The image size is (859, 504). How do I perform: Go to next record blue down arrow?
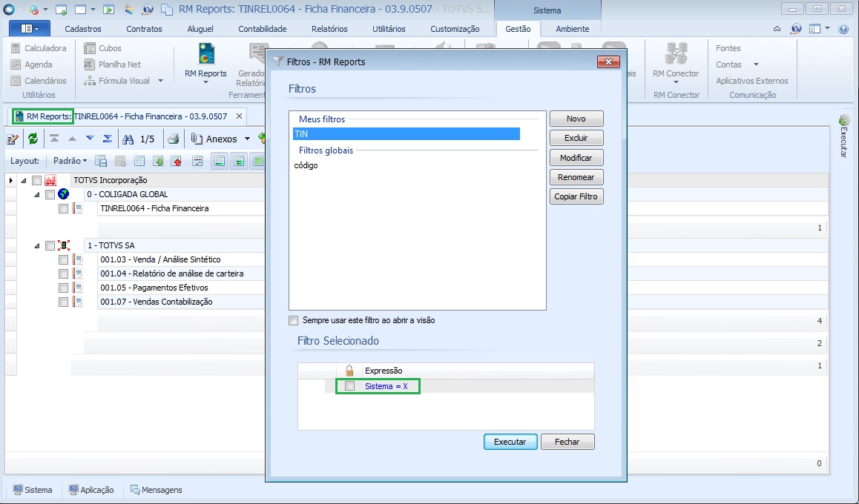click(x=90, y=139)
